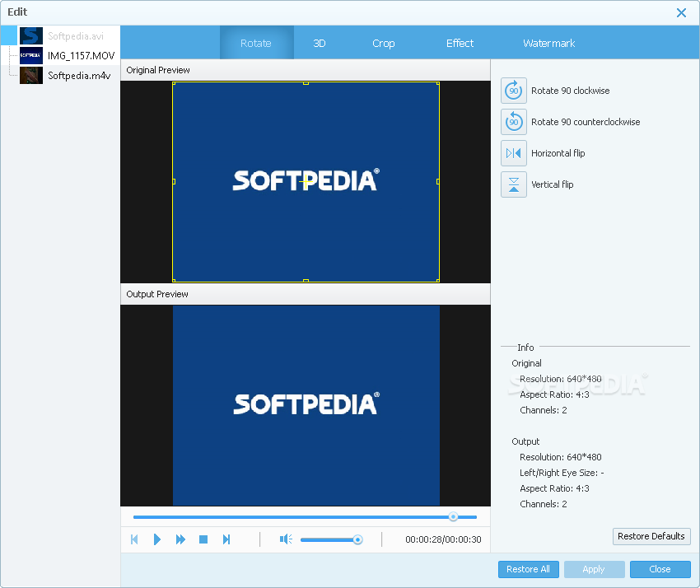This screenshot has height=588, width=700.
Task: Open the Watermark tab
Action: pyautogui.click(x=548, y=43)
